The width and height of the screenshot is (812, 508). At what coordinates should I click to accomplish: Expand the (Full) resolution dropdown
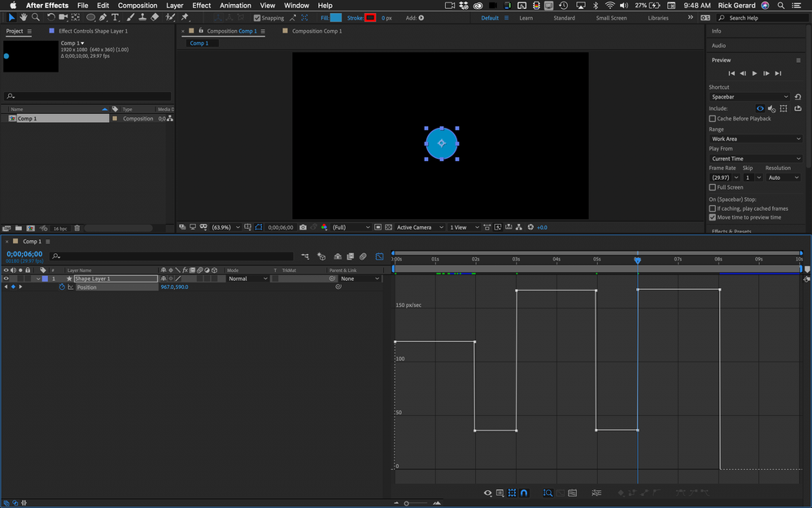click(x=350, y=227)
